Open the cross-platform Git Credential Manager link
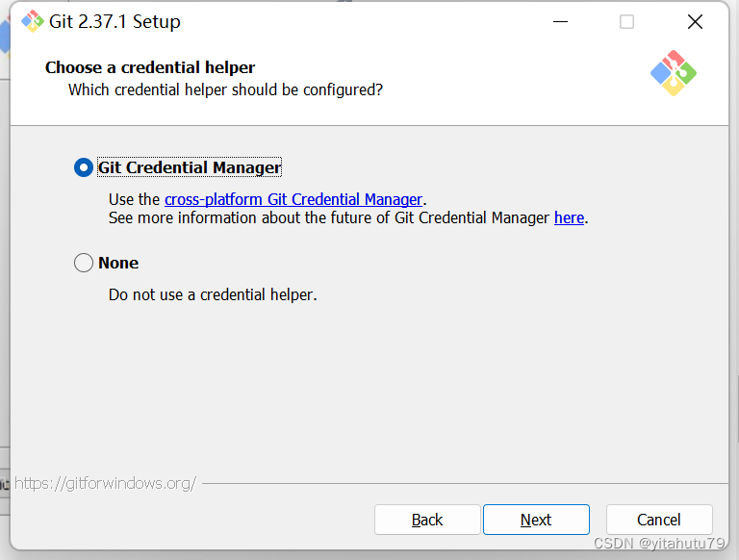The width and height of the screenshot is (739, 560). pyautogui.click(x=293, y=199)
